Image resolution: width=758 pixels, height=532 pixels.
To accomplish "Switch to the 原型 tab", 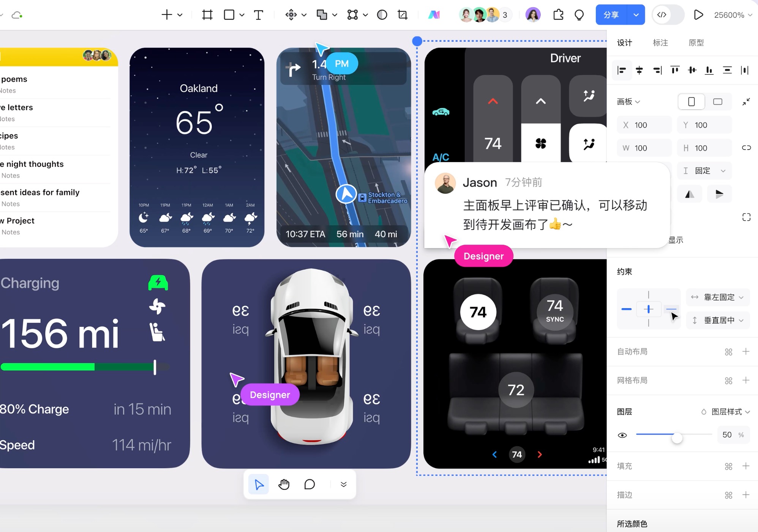I will point(696,42).
